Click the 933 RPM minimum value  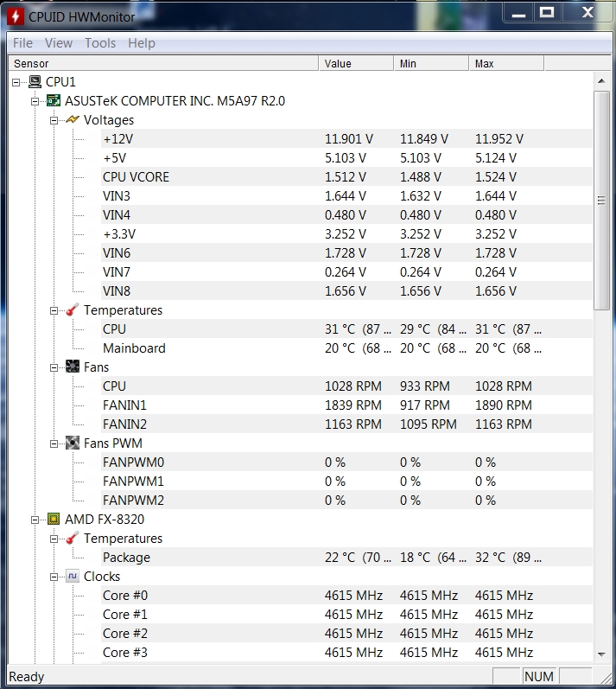pyautogui.click(x=425, y=386)
